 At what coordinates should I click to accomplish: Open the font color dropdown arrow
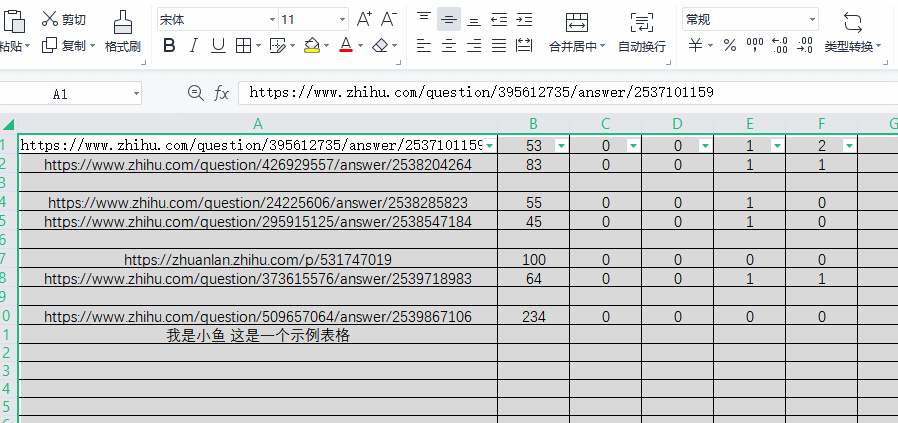point(360,46)
